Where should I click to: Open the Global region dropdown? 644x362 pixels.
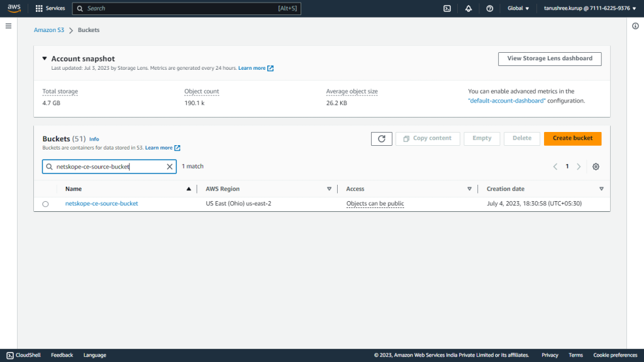pyautogui.click(x=518, y=8)
